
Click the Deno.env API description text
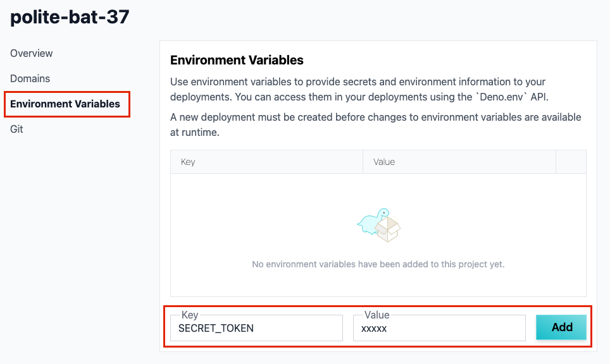pyautogui.click(x=359, y=89)
